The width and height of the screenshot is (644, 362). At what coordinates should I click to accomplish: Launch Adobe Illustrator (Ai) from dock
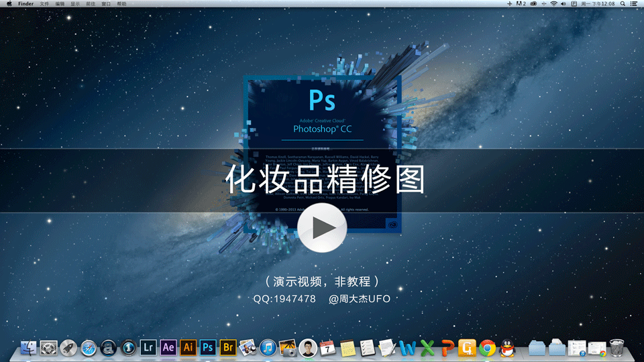[188, 348]
